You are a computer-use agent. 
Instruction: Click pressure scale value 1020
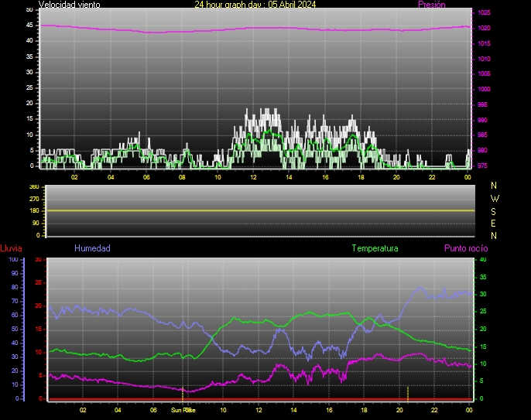point(484,29)
